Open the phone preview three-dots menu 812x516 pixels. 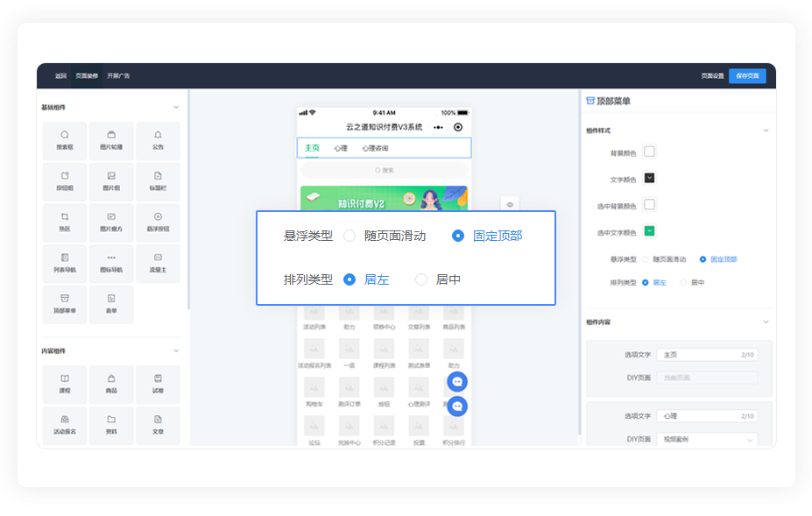tap(438, 127)
